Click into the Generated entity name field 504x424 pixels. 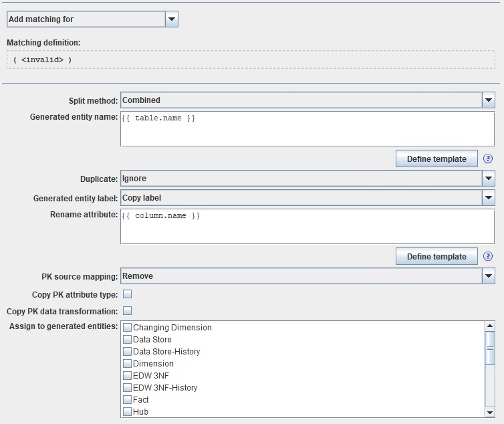coord(307,128)
